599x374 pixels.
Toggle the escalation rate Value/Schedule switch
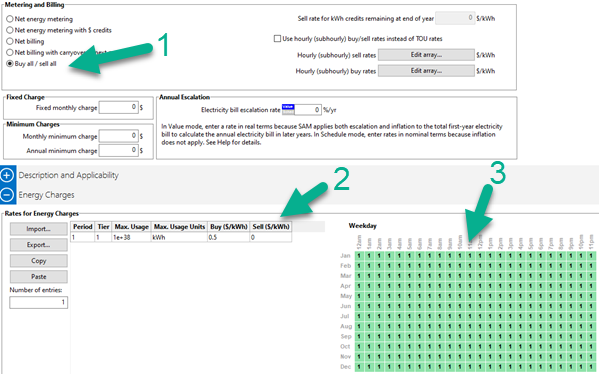tap(288, 109)
